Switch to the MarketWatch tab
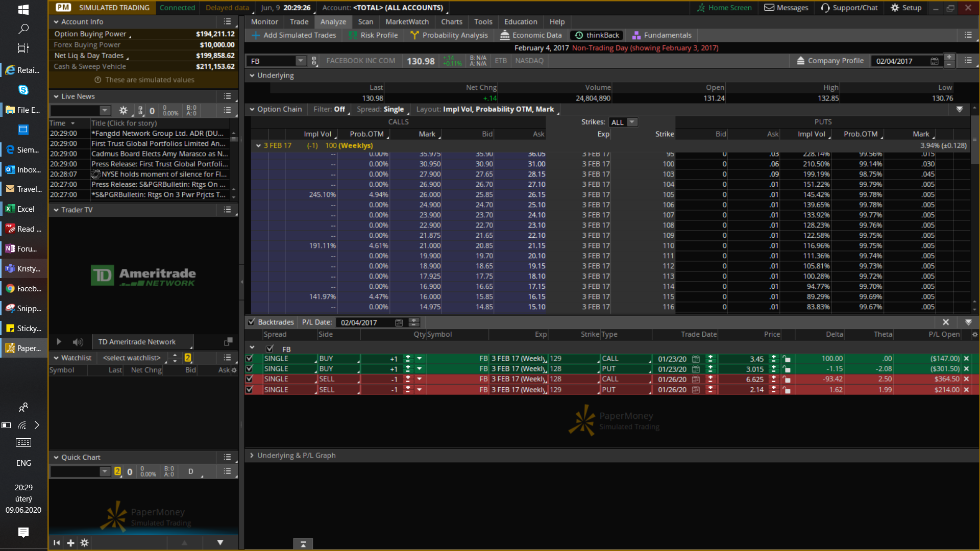 [x=407, y=22]
